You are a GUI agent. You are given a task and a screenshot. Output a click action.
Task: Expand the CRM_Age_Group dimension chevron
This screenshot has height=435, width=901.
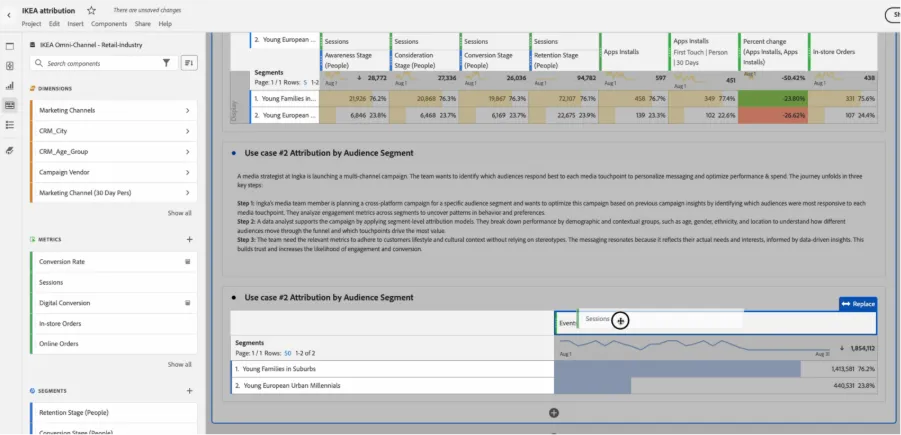(x=187, y=152)
